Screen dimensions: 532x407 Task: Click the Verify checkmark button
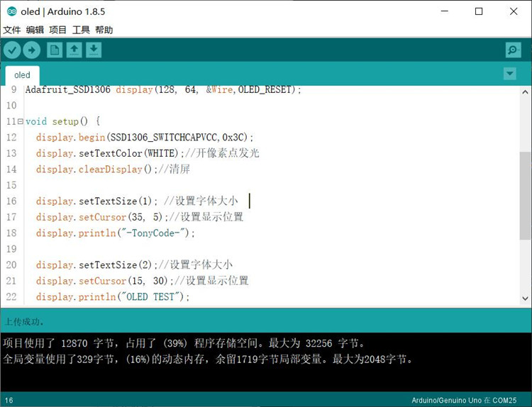tap(12, 50)
